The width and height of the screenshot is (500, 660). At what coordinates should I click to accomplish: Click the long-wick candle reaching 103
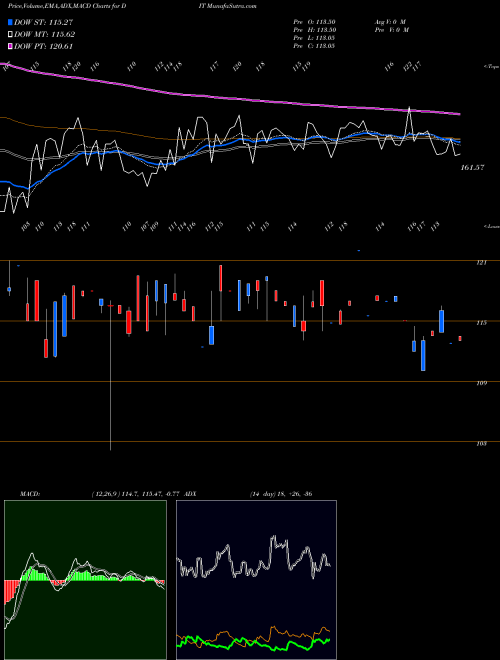coord(110,375)
